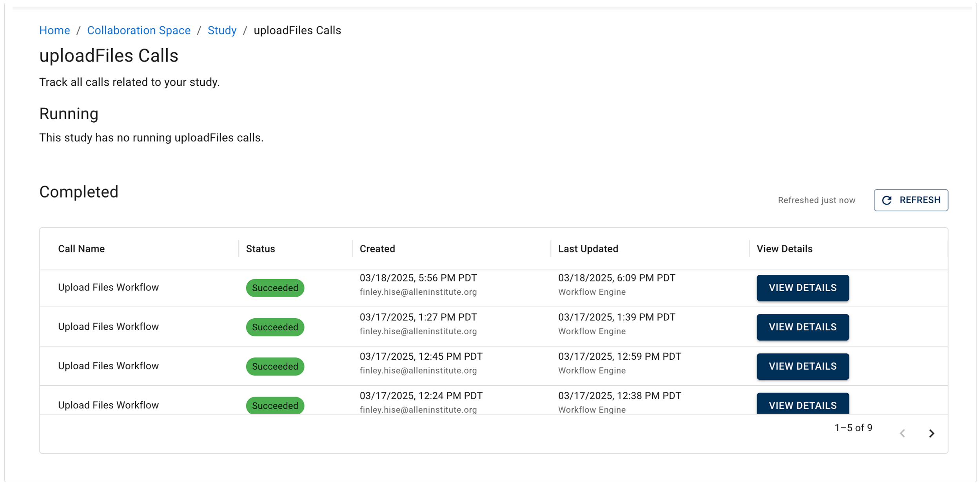View details for the 12:45 PM call
Viewport: 980px width, 486px height.
(x=802, y=366)
